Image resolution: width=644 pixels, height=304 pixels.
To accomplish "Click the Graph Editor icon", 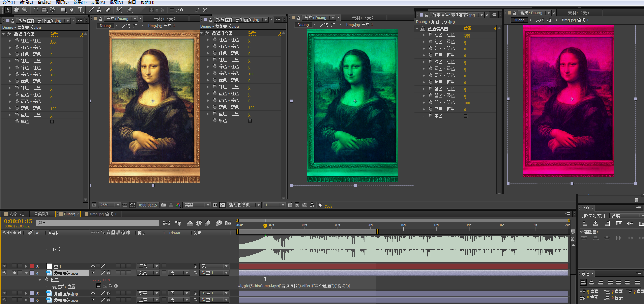I will [x=228, y=223].
